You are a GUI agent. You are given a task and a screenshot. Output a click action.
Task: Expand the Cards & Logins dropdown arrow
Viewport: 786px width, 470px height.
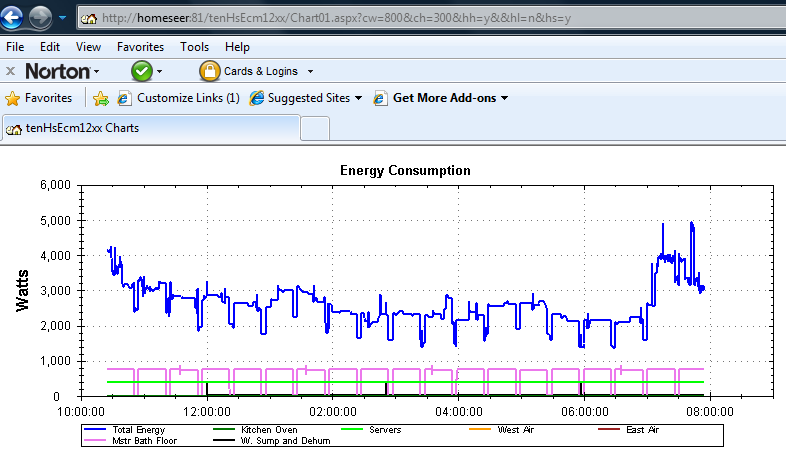coord(310,72)
